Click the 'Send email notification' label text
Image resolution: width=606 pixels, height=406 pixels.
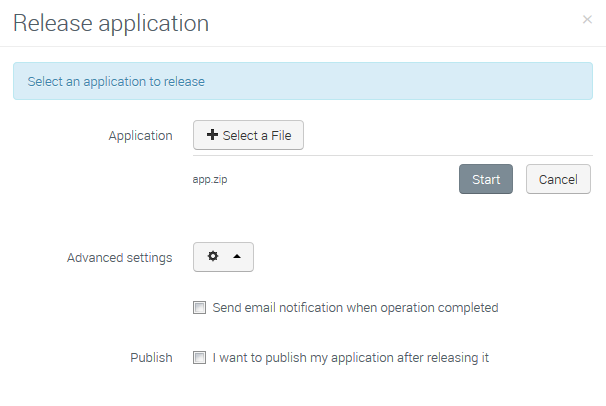point(355,308)
